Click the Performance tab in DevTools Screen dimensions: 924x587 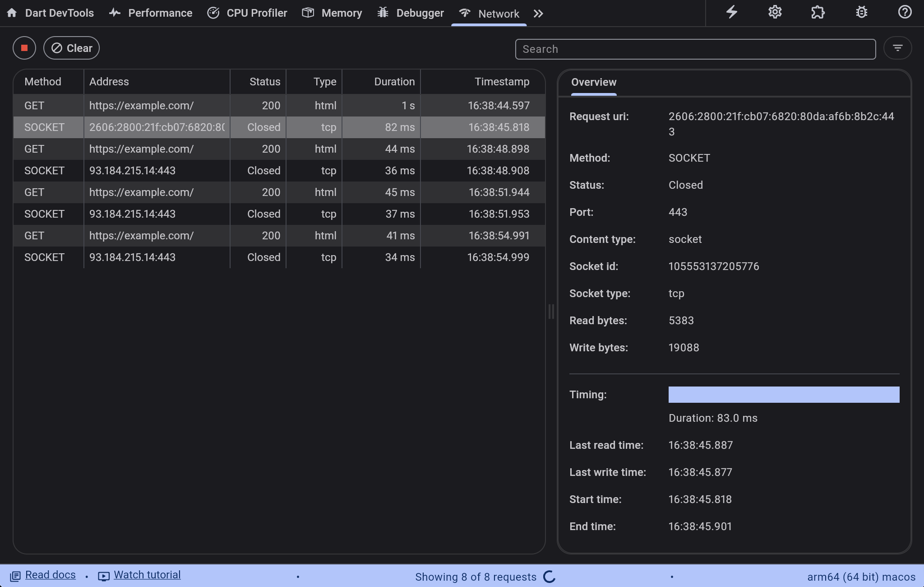[x=150, y=13]
